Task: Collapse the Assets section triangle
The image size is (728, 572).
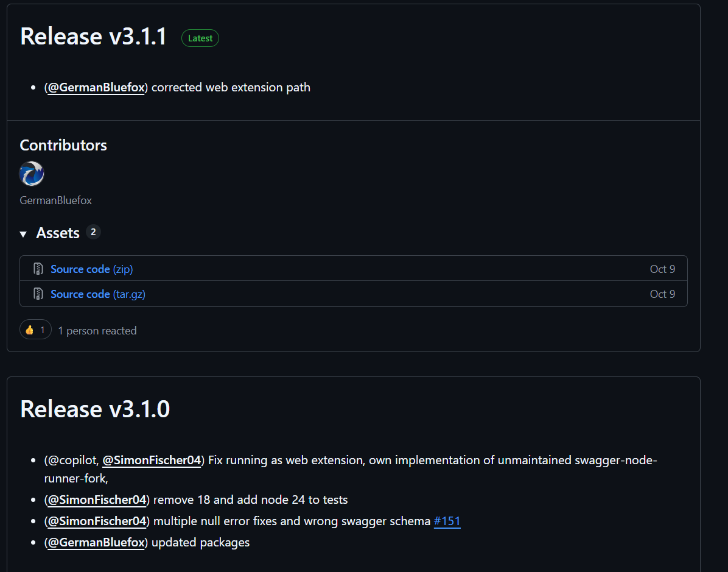Action: tap(23, 234)
